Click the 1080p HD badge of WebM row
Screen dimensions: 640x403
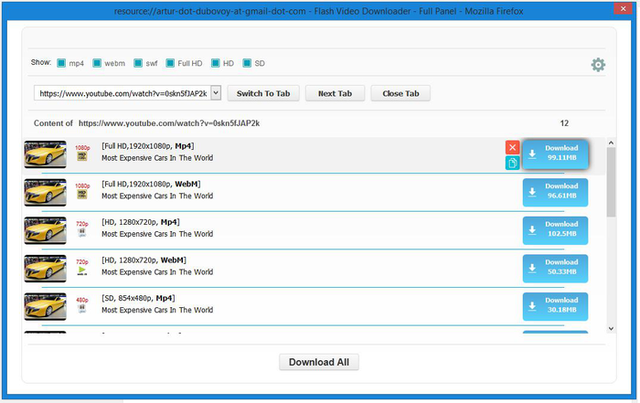click(82, 191)
